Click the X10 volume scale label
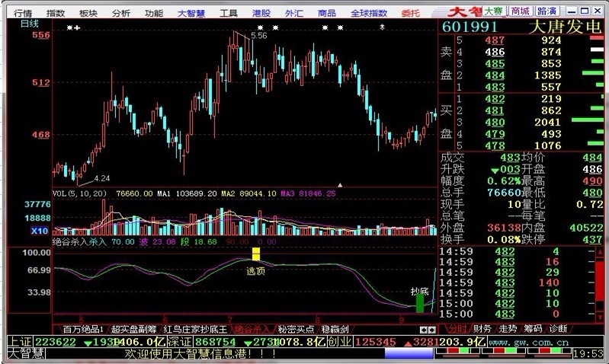This screenshot has height=364, width=609. (39, 231)
